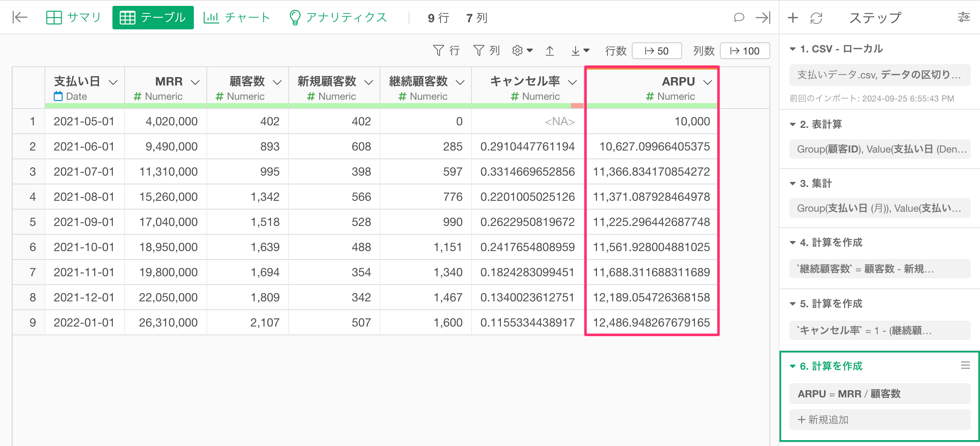The height and width of the screenshot is (446, 980).
Task: Click the Numeric hash icon under キャンセル率
Action: 515,96
